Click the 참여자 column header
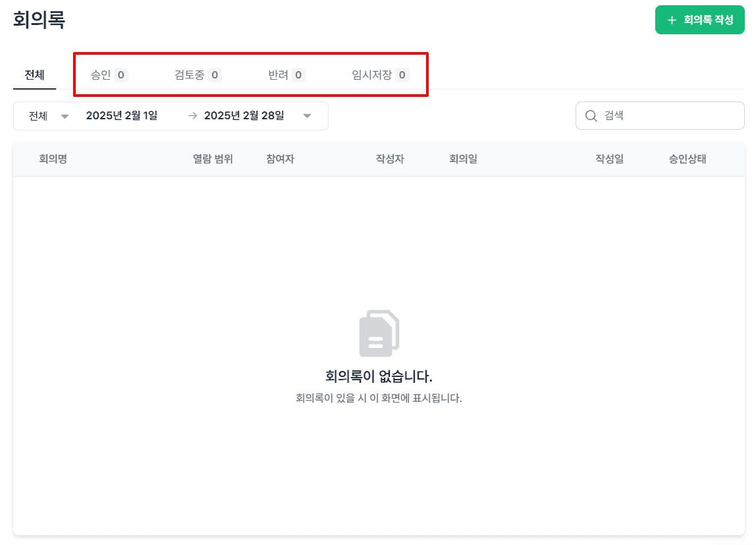 (280, 159)
